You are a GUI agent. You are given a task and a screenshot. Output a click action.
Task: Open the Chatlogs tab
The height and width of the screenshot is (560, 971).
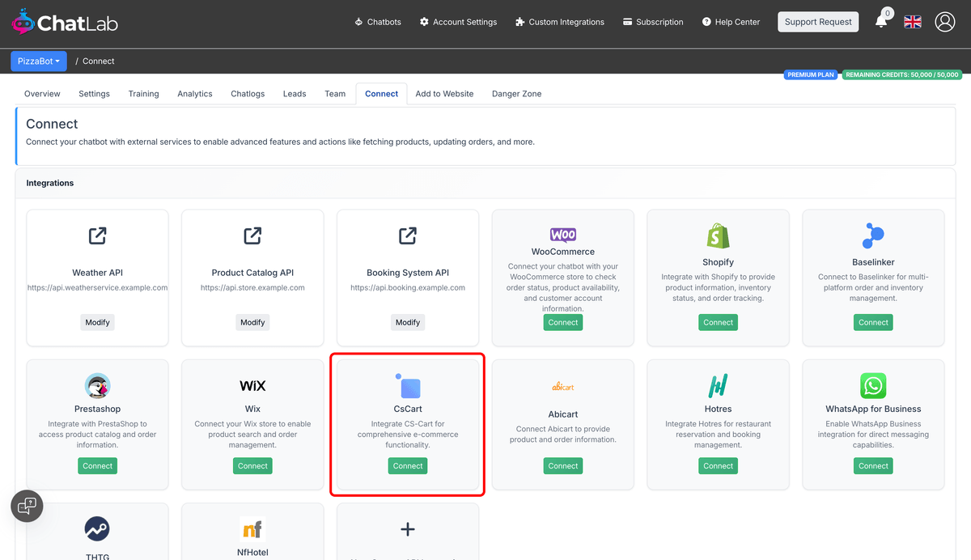coord(247,93)
